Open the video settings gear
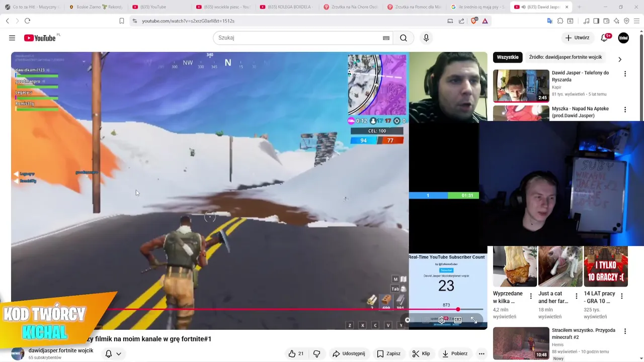This screenshot has width=644, height=362. click(x=442, y=320)
